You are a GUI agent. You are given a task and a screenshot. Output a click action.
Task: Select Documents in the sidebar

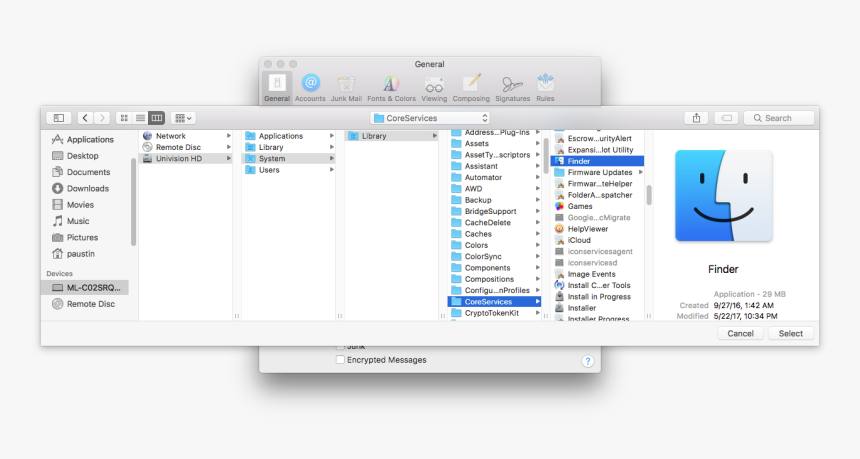pyautogui.click(x=86, y=172)
